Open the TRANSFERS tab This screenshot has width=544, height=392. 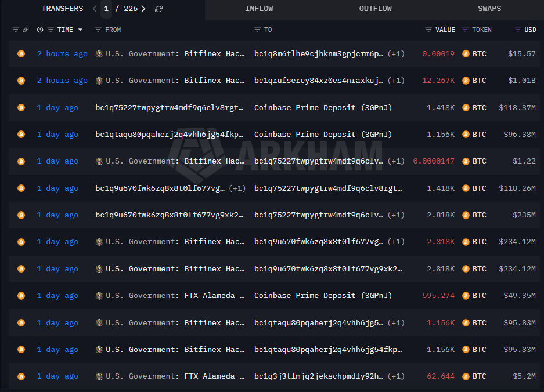coord(62,9)
